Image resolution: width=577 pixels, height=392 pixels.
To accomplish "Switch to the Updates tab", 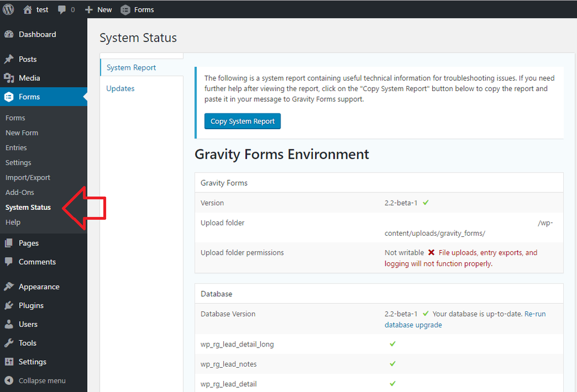I will [121, 89].
